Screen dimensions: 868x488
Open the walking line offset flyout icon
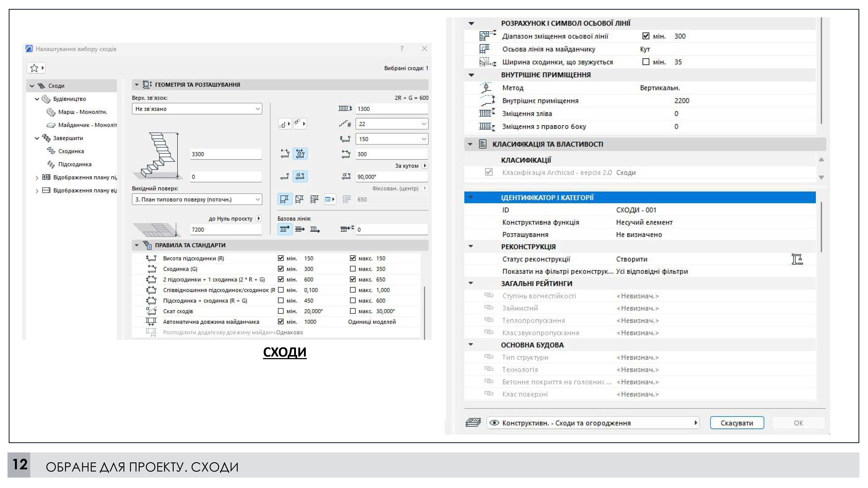click(x=330, y=199)
